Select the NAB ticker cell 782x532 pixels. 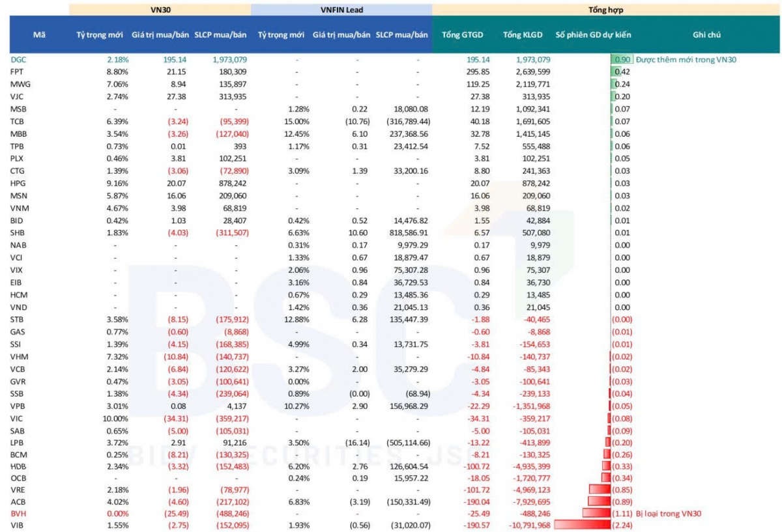tap(18, 245)
